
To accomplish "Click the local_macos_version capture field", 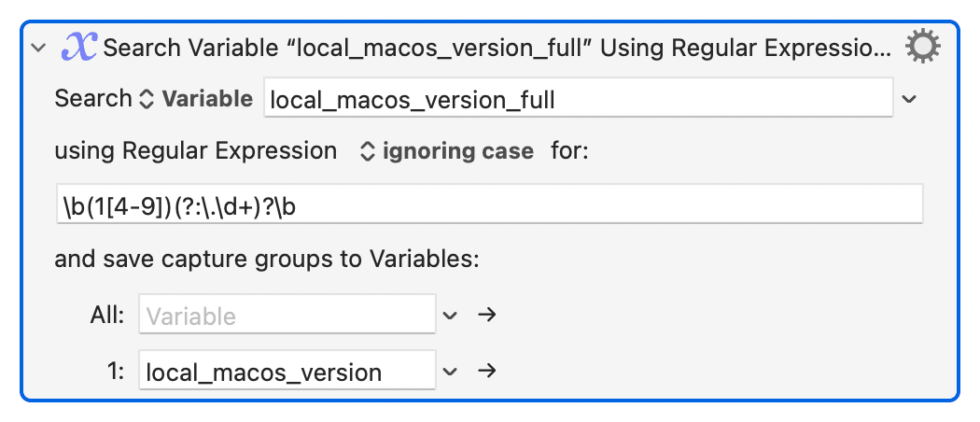I will 287,370.
